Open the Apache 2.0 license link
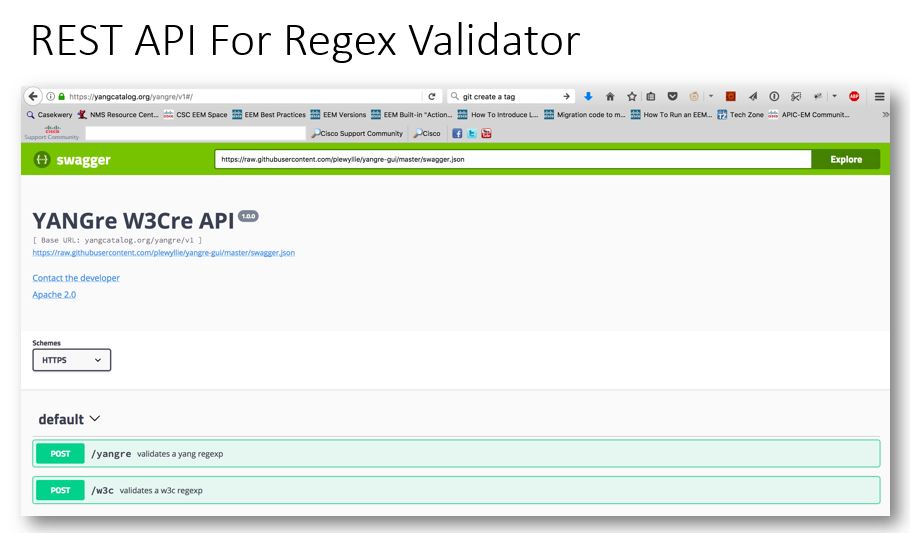This screenshot has width=910, height=533. click(54, 295)
